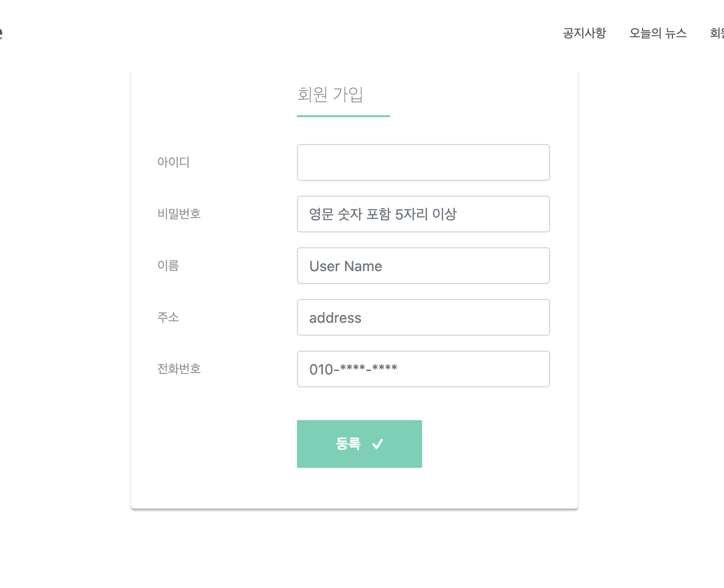Viewport: 724px width, 588px height.
Task: Open the 오늘의 뉴스 menu item
Action: pos(658,33)
